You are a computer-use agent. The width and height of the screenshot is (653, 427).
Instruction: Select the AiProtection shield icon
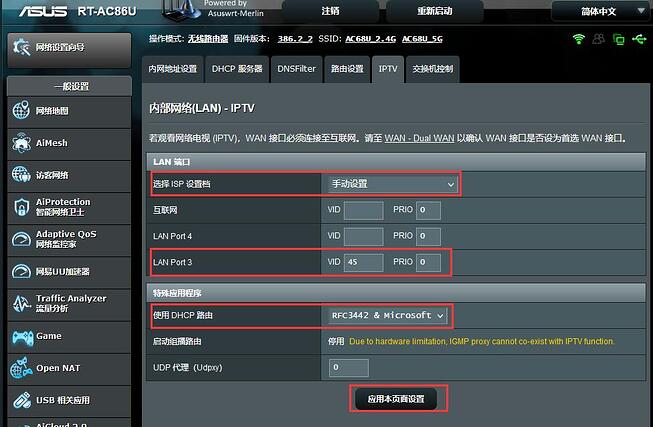pos(20,207)
